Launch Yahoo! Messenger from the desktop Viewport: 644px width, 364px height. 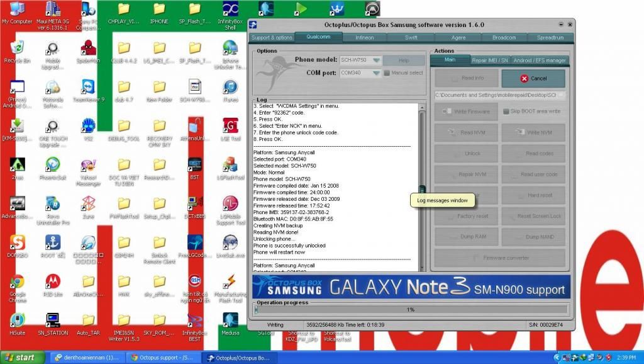point(88,171)
